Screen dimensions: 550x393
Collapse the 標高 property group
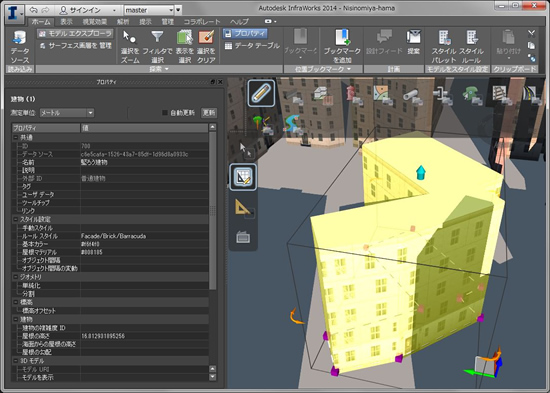pos(16,302)
